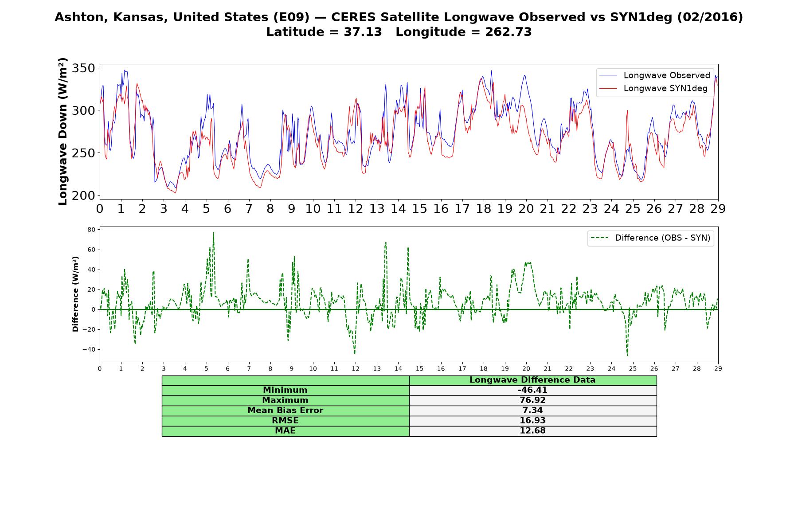Image resolution: width=798 pixels, height=532 pixels.
Task: Select the Minimum row label
Action: click(x=285, y=390)
